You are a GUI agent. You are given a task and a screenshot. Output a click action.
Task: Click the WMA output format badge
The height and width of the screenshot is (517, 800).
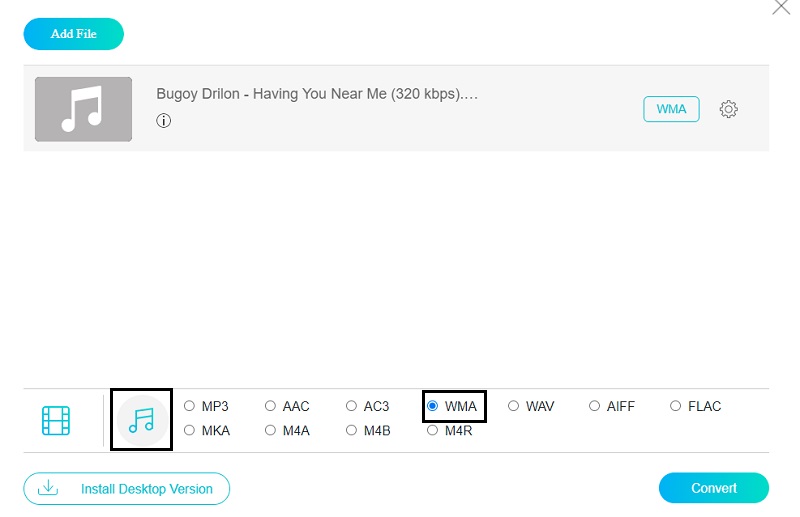(x=671, y=109)
